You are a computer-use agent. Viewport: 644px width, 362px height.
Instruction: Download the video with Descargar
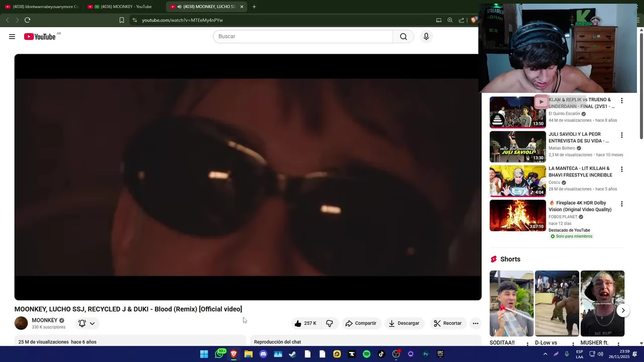tap(404, 323)
